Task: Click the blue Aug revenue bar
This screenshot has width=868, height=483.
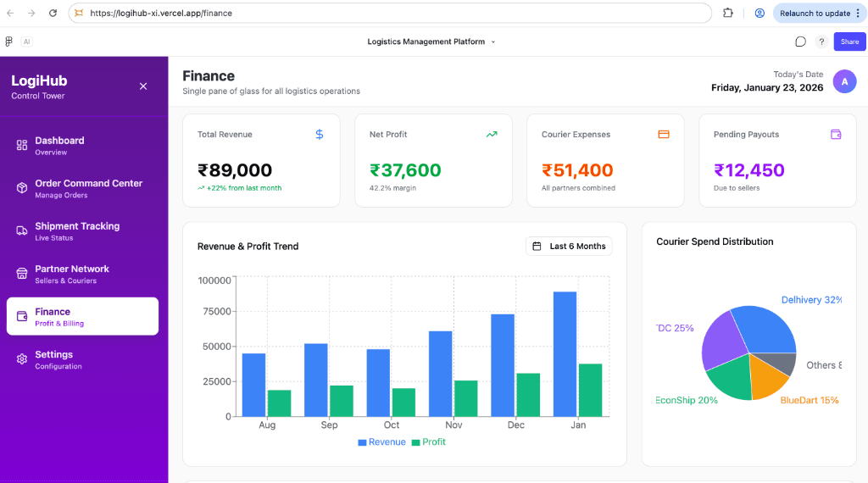Action: tap(253, 385)
